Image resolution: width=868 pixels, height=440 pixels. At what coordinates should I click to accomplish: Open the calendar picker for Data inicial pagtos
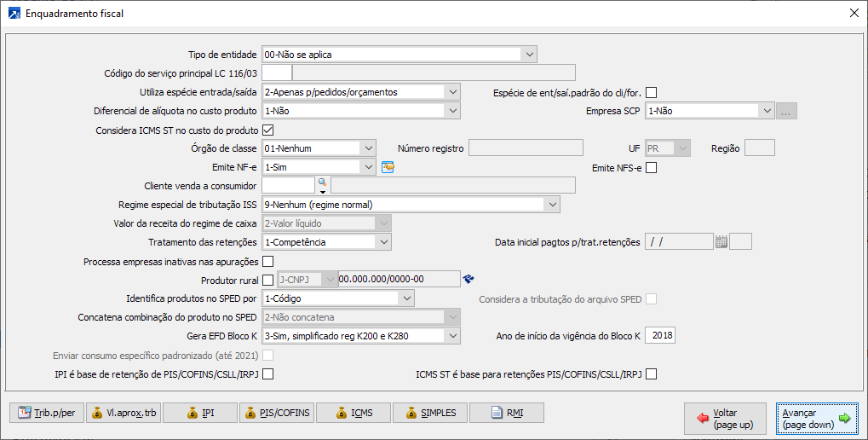[x=721, y=242]
